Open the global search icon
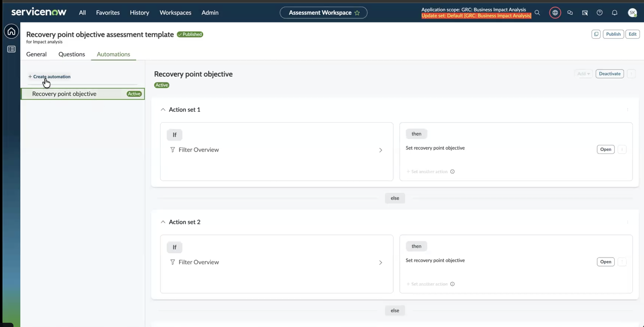Screen dimensions: 644x327 [x=537, y=13]
